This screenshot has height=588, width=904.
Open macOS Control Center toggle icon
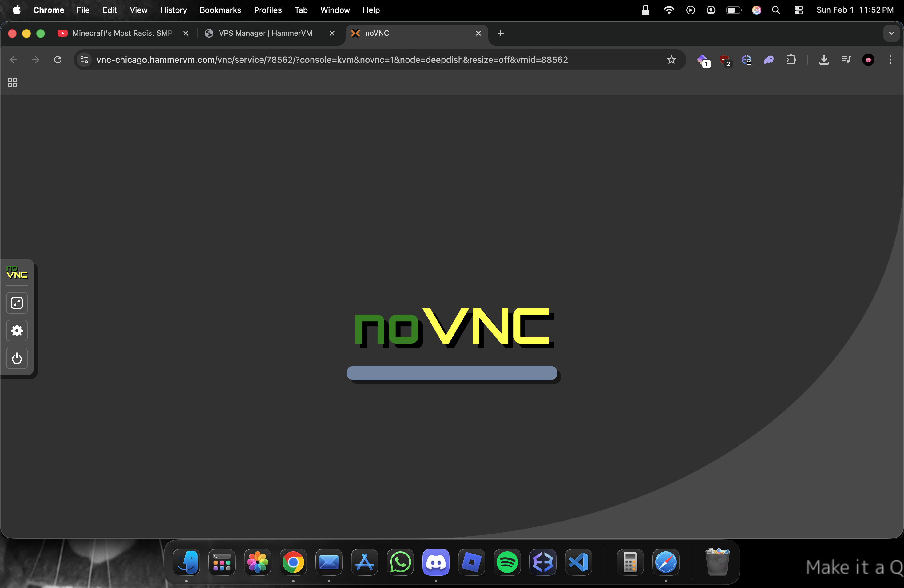click(799, 10)
